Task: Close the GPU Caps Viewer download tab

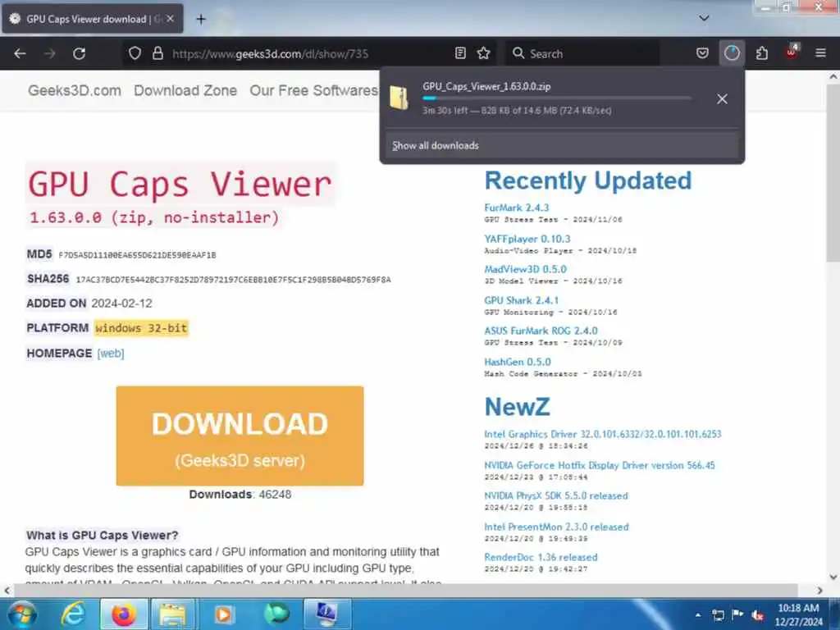Action: coord(170,19)
